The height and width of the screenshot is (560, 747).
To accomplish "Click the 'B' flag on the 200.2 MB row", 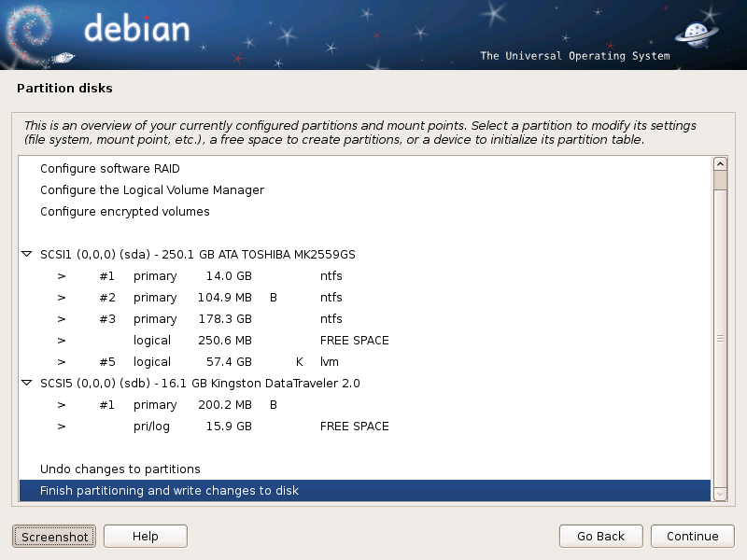I will point(274,405).
